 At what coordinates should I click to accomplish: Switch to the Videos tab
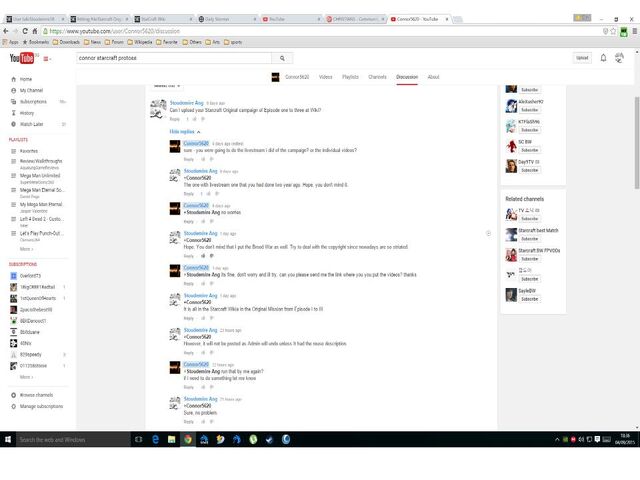click(325, 77)
